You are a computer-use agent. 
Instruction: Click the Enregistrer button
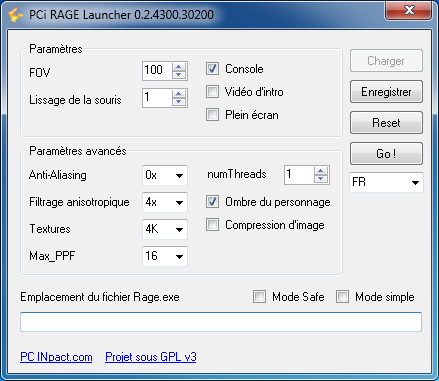point(386,92)
